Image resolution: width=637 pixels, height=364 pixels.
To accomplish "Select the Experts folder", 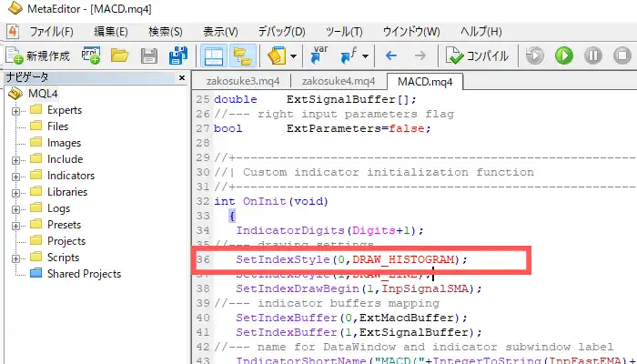I will (x=65, y=110).
